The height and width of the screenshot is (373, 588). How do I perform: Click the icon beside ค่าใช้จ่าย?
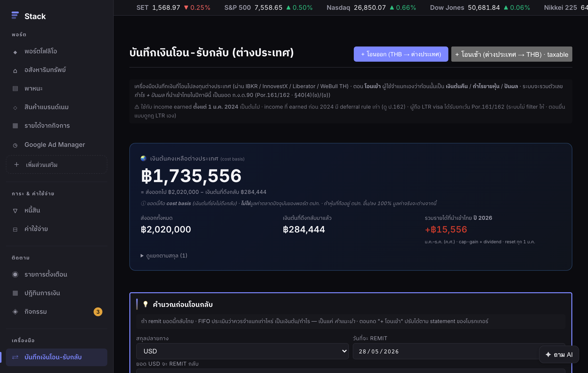15,230
